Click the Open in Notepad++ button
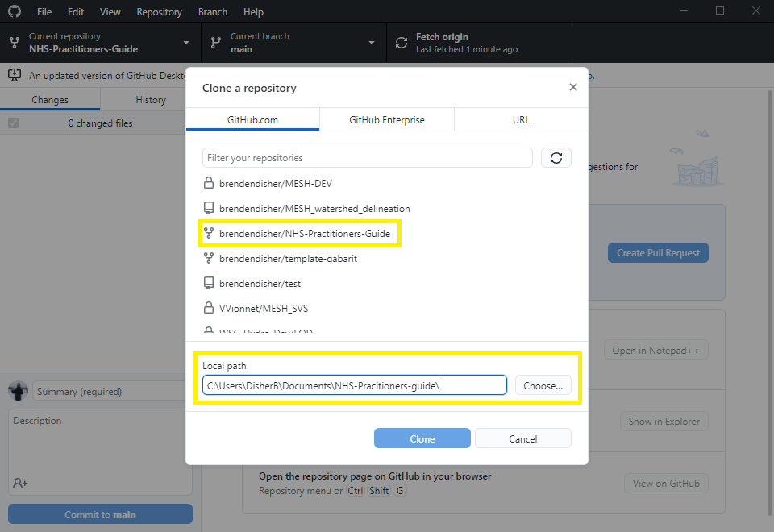 [656, 350]
